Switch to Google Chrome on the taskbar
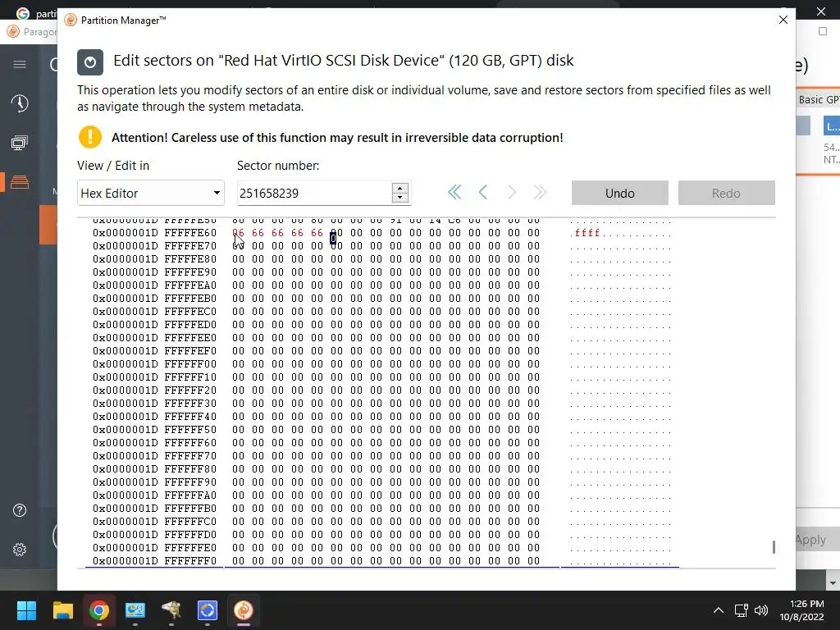This screenshot has width=840, height=630. pos(99,610)
